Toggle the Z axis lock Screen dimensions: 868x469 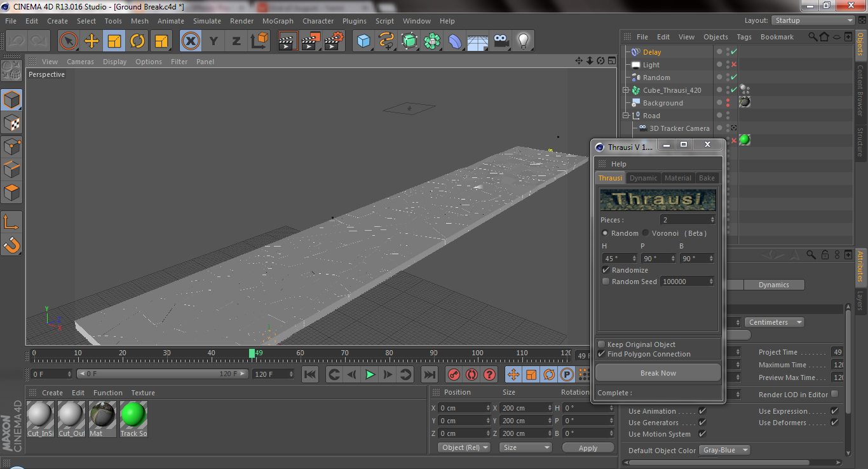[x=236, y=41]
